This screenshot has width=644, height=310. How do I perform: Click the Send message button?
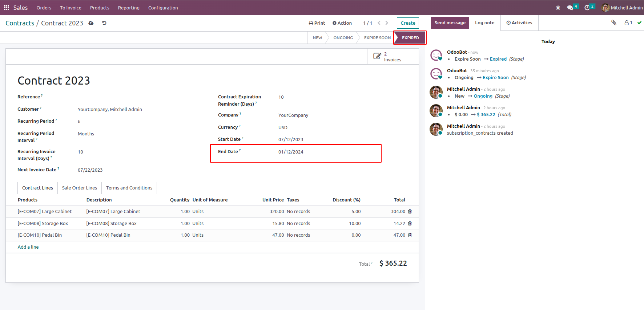point(450,23)
